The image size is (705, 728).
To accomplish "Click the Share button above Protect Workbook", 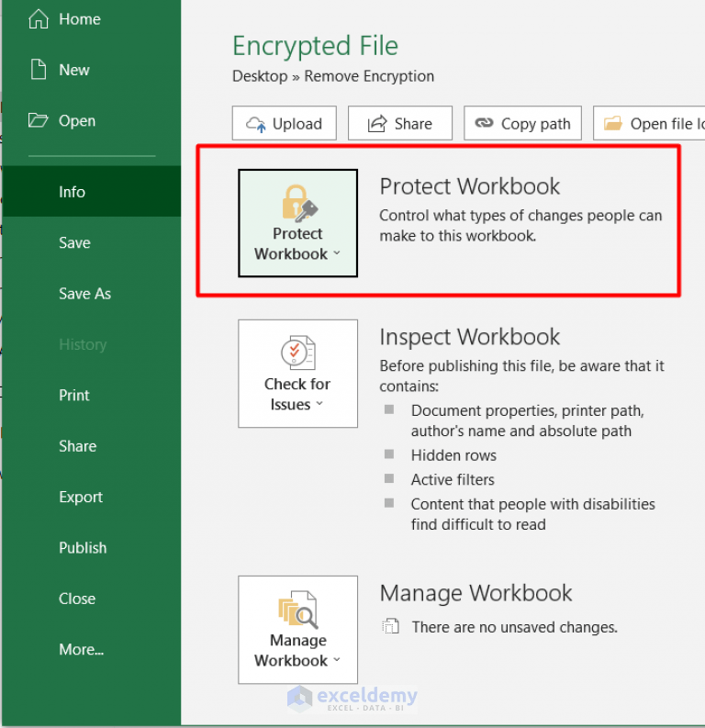I will [400, 123].
